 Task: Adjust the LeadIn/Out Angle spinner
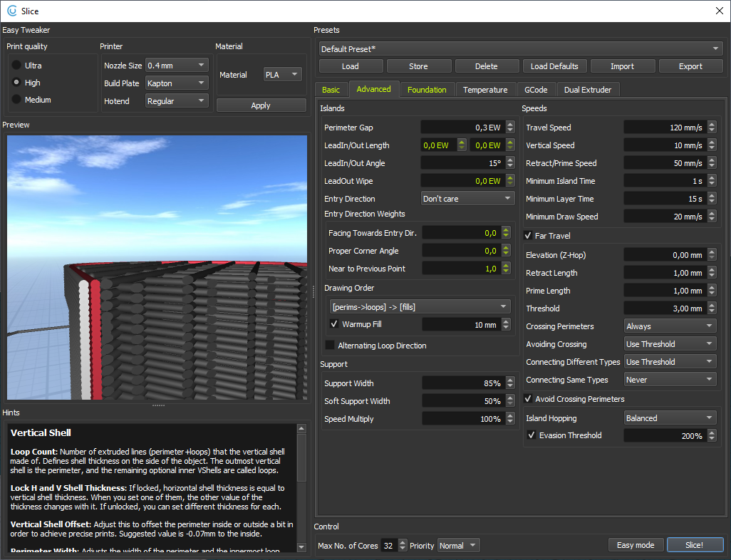point(510,163)
